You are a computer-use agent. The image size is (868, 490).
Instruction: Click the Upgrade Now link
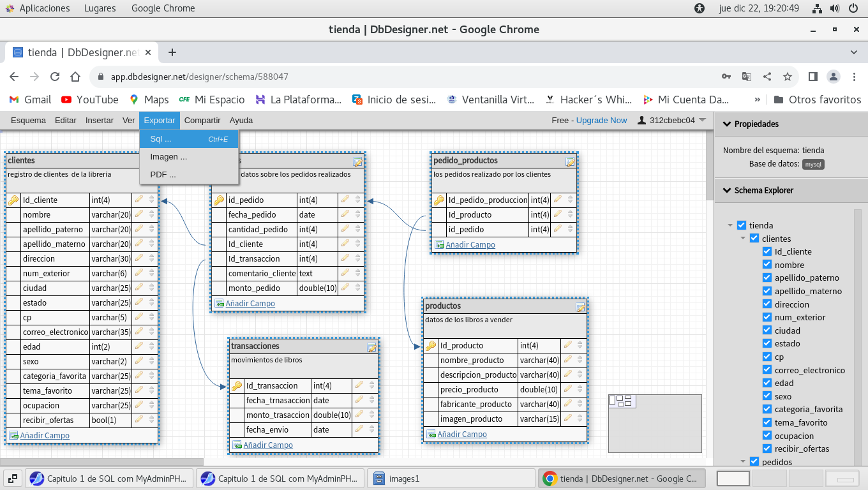coord(601,120)
